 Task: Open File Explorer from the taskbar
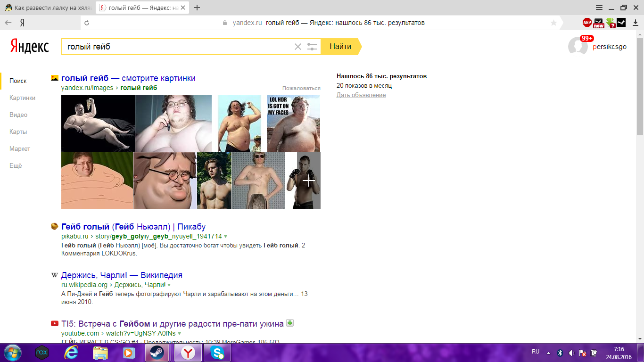(100, 352)
